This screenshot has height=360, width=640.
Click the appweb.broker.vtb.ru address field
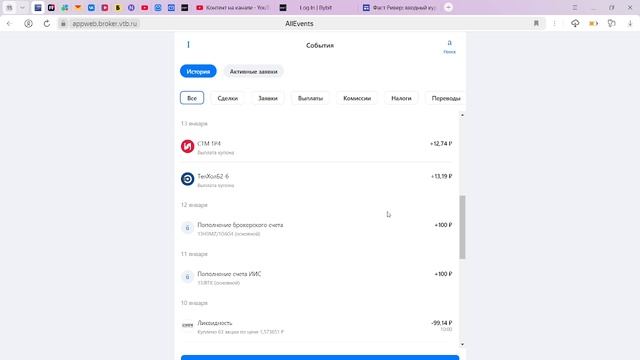coord(104,24)
